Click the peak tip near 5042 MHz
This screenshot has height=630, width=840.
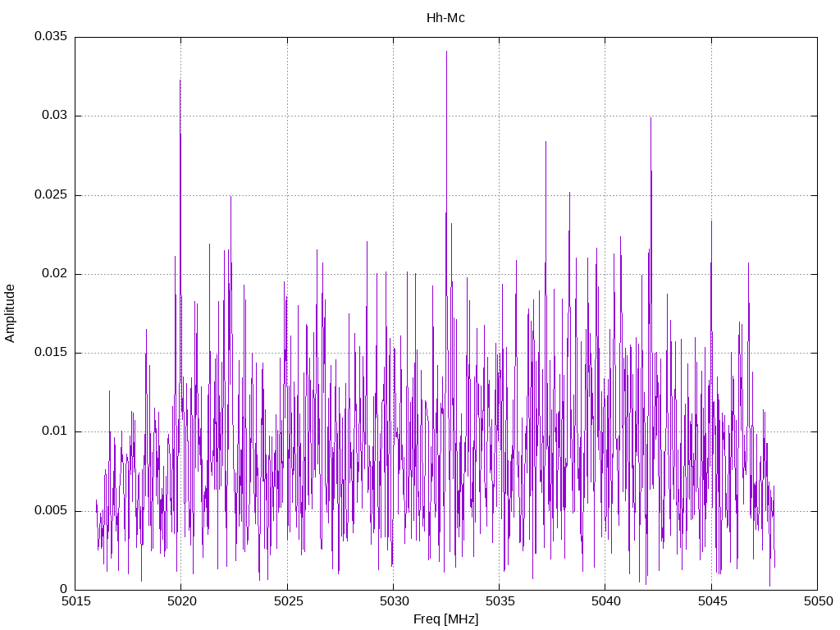[x=651, y=118]
